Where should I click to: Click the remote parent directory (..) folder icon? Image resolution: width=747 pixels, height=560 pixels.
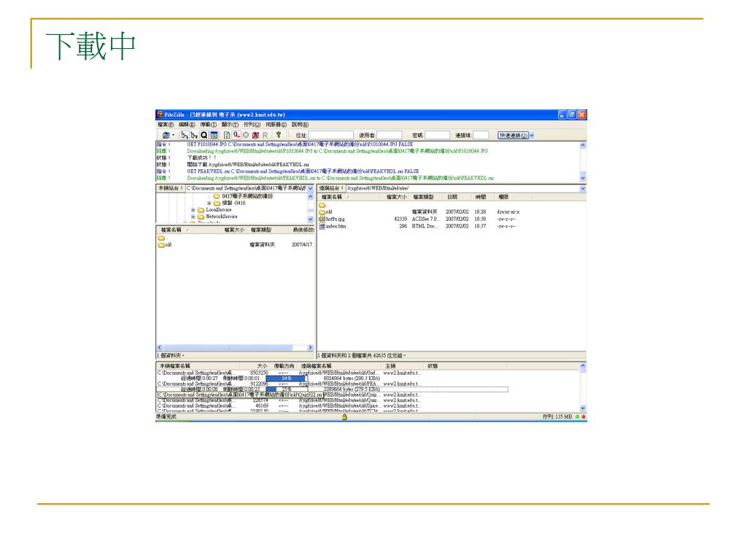[322, 205]
